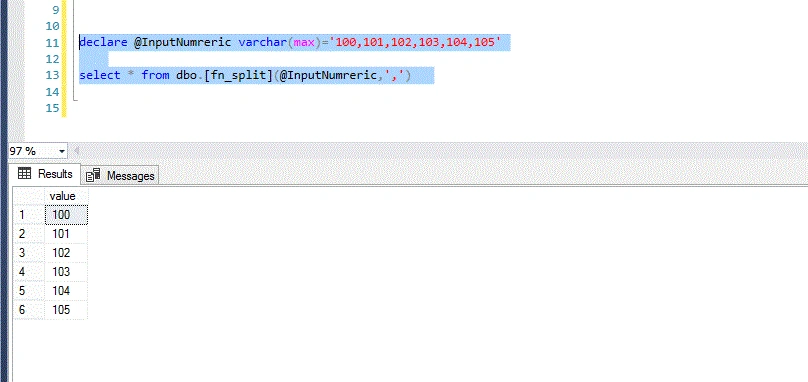Click the value column header
The height and width of the screenshot is (382, 808).
click(66, 196)
